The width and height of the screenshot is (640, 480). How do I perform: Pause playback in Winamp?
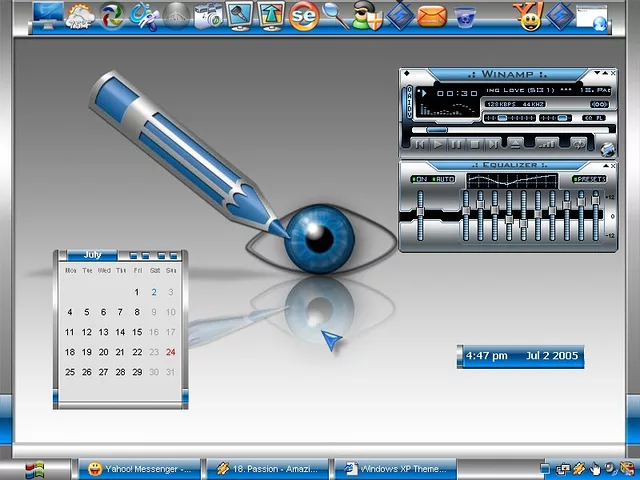pyautogui.click(x=456, y=145)
